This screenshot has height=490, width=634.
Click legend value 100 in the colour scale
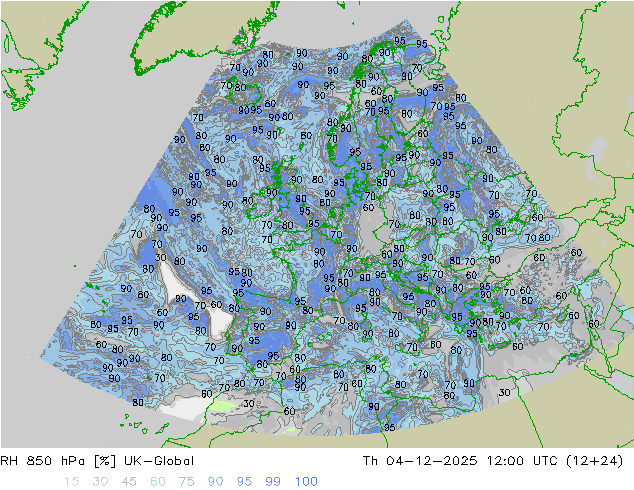point(306,482)
